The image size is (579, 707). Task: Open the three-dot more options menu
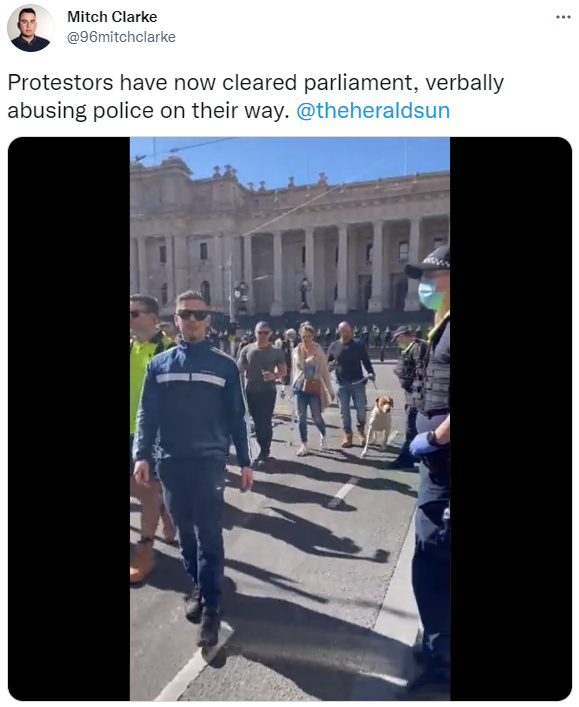pos(563,17)
